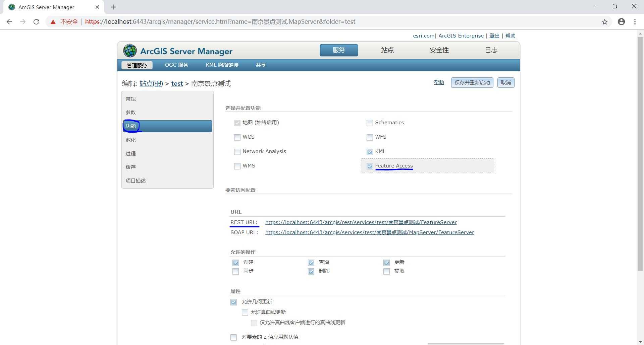Open the 站点 main tab

(387, 50)
